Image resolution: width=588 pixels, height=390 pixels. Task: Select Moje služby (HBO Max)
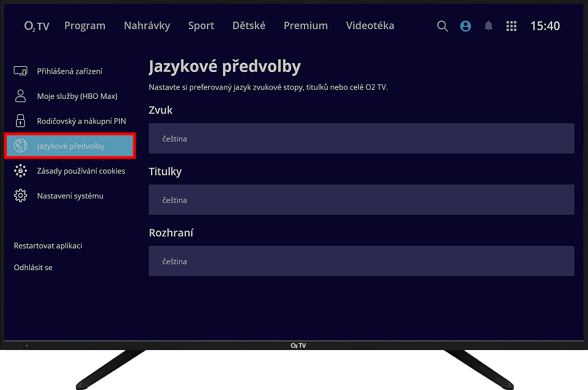click(77, 96)
